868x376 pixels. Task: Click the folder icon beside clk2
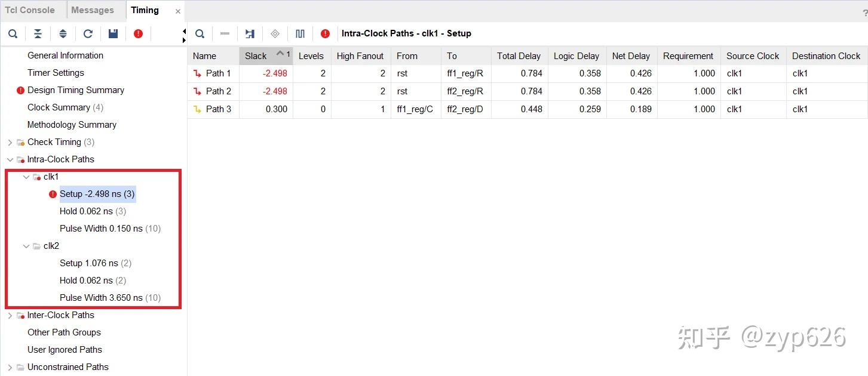pyautogui.click(x=36, y=246)
